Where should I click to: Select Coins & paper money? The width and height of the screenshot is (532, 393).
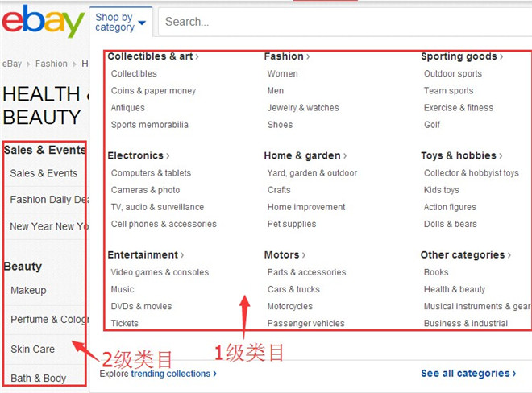coord(153,91)
